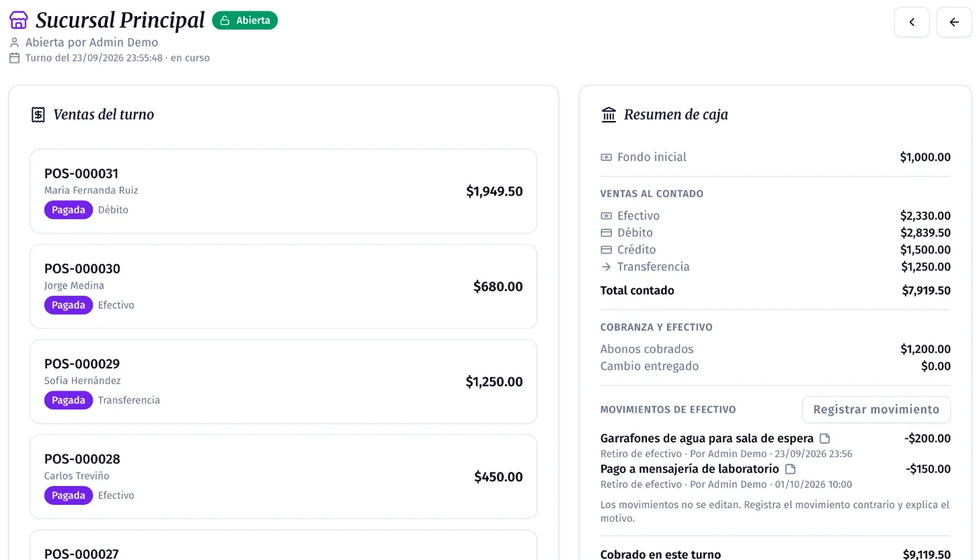Click the chevron-left button in header

(x=912, y=22)
